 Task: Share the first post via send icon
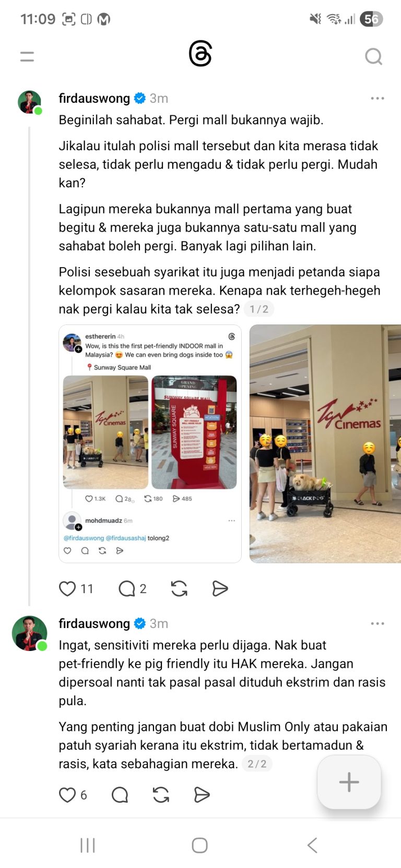[x=220, y=588]
